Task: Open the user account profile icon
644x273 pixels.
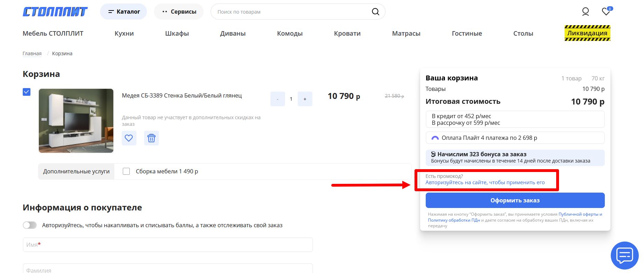Action: coord(585,12)
